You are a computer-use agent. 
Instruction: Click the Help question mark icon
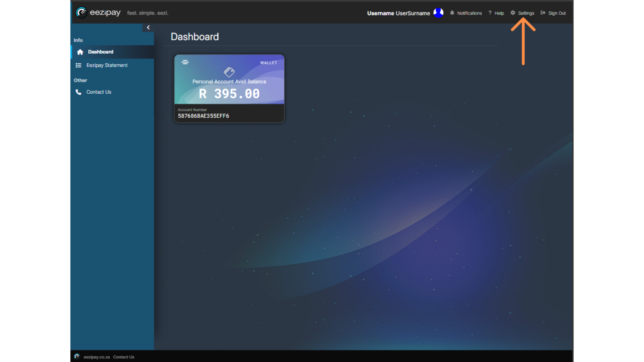point(490,13)
